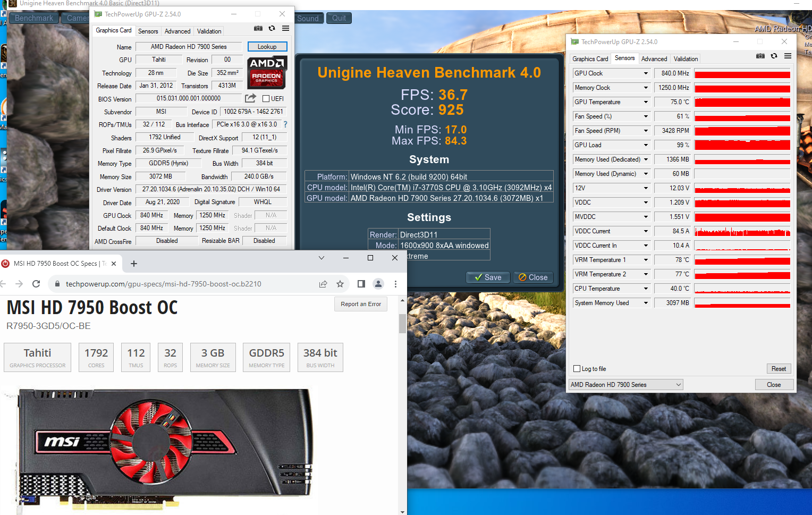Screen dimensions: 812x515
Task: Share the browser page via share icon
Action: (323, 284)
